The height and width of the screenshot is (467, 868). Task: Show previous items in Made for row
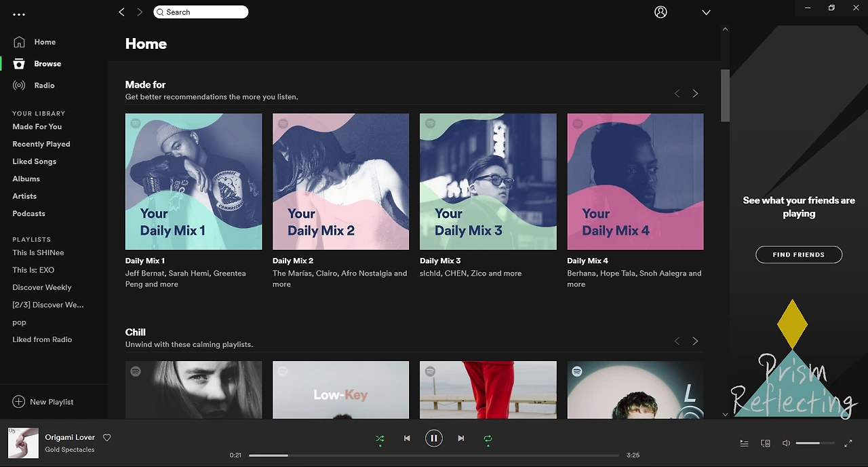pyautogui.click(x=677, y=94)
